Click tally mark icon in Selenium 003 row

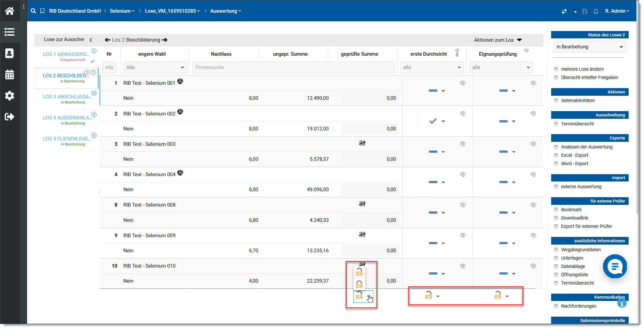click(x=362, y=143)
